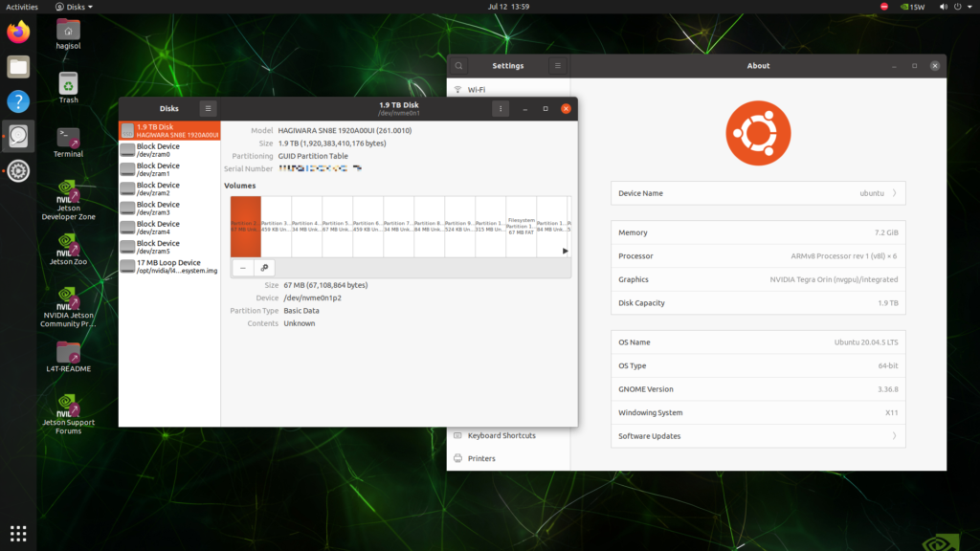Screen dimensions: 980x551
Task: Select the Partition 9 volume block
Action: tap(460, 227)
